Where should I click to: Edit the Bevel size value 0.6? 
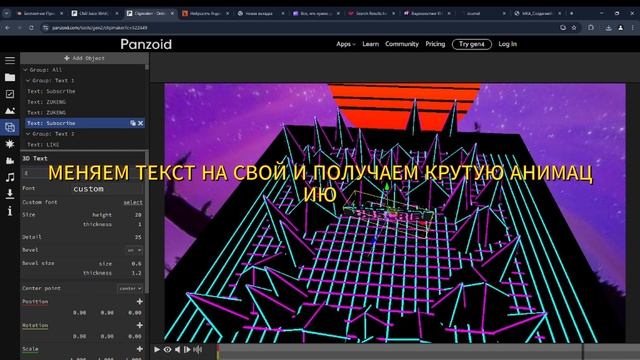pos(136,264)
